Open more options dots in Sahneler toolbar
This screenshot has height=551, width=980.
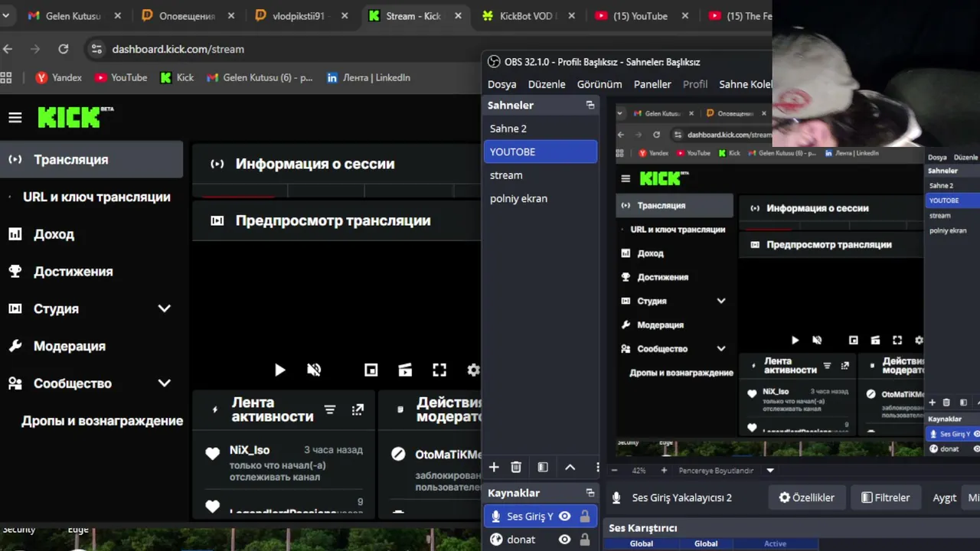pos(597,467)
